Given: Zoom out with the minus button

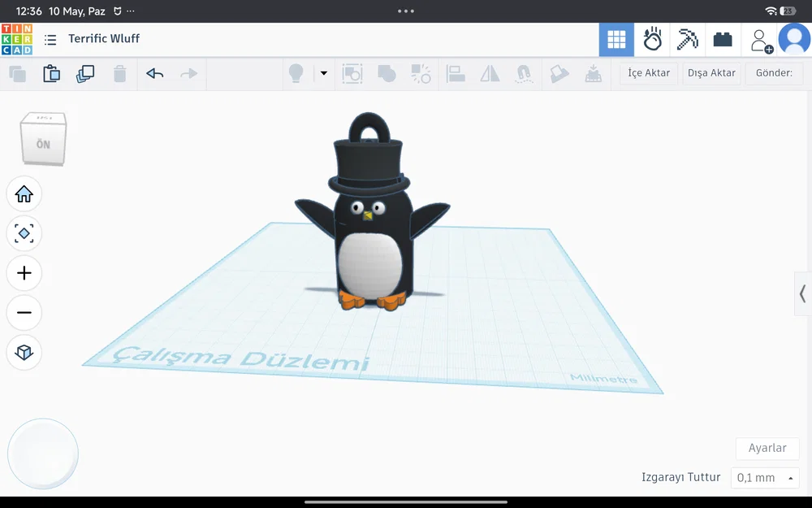Looking at the screenshot, I should coord(24,313).
